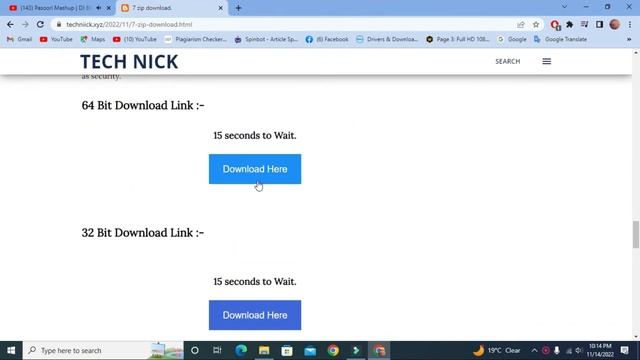Open the Drivers & Downloads bookmark
The height and width of the screenshot is (360, 640).
click(x=387, y=39)
